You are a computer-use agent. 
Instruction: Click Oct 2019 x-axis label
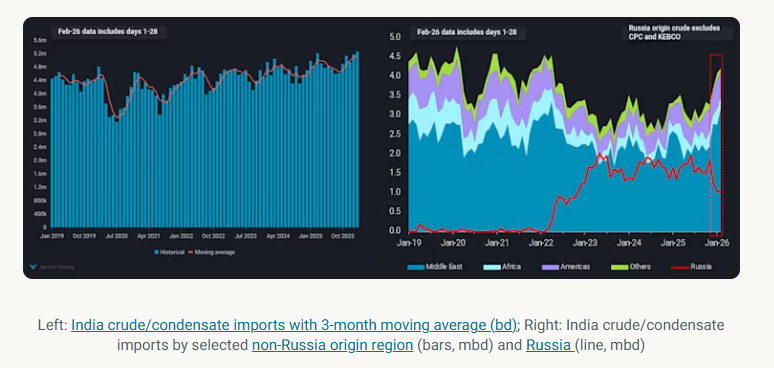coord(84,236)
